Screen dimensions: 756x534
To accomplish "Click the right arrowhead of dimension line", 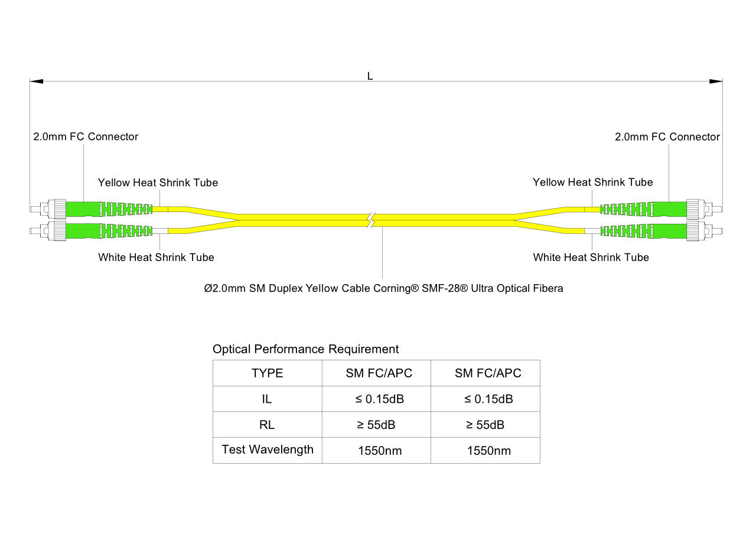I will [x=716, y=81].
